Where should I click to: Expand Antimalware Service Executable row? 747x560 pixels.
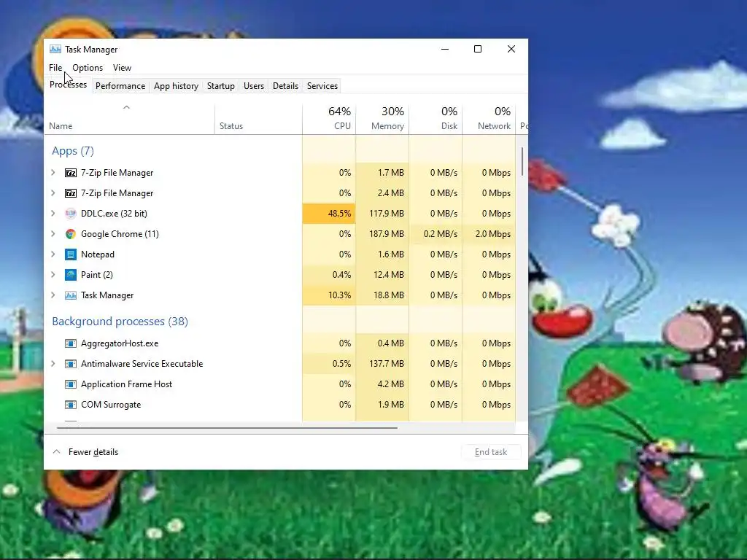pos(53,364)
